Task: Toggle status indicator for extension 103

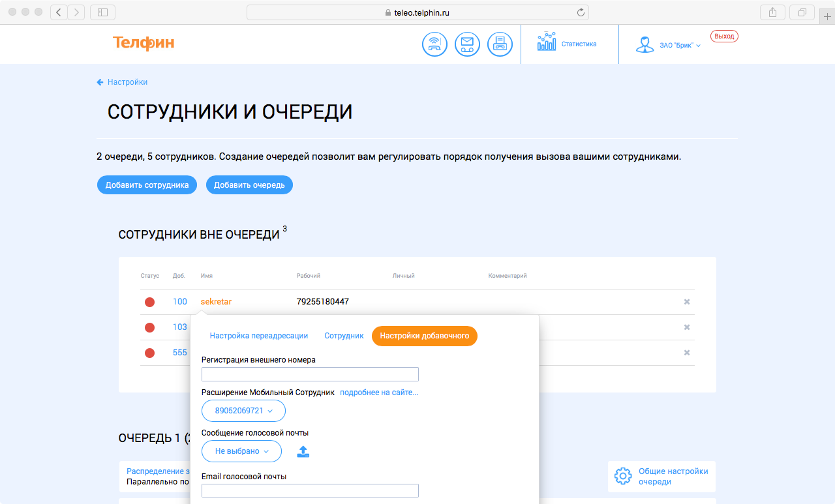Action: (150, 327)
